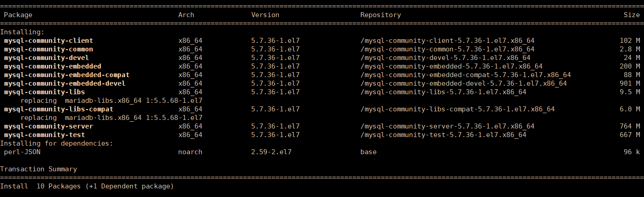Click the replacing mariadb-libs line under mysql-community-libs-compat
Screen dimensions: 644x197
point(111,118)
